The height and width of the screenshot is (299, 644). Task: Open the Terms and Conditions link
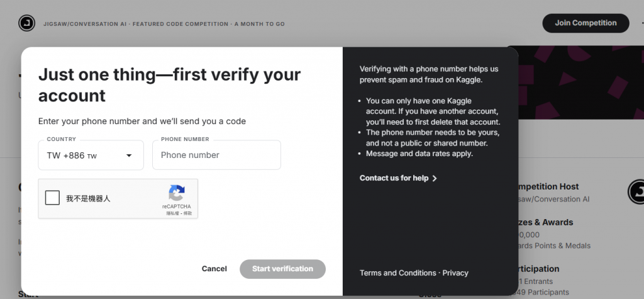[x=397, y=273]
